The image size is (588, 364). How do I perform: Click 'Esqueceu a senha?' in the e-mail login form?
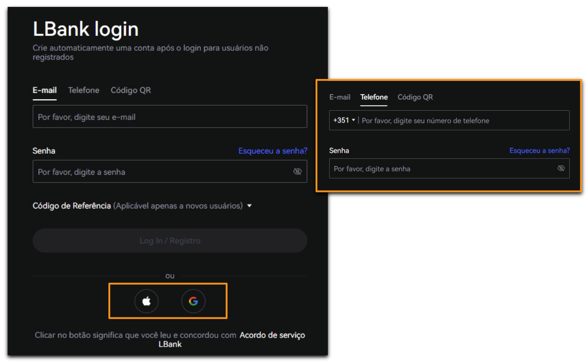[273, 151]
